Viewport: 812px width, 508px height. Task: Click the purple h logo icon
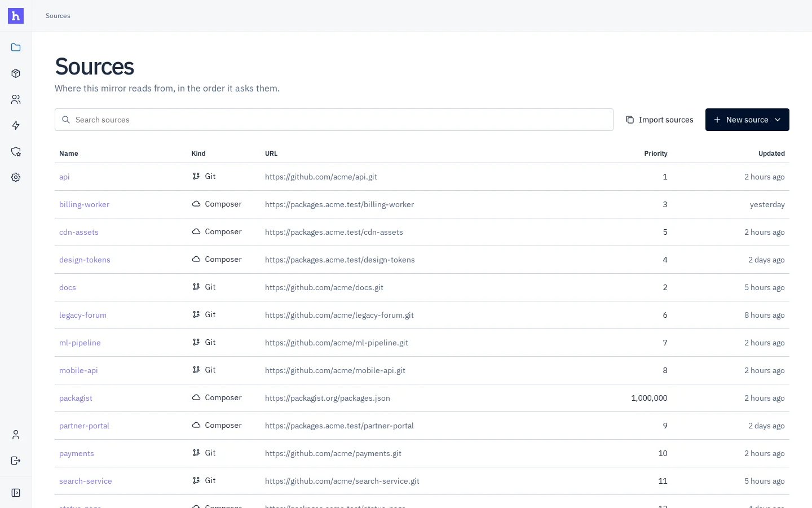16,16
